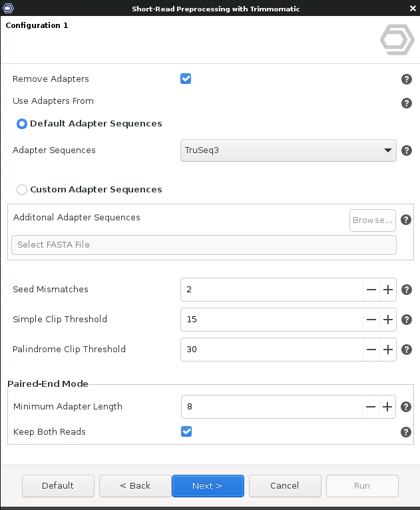The height and width of the screenshot is (510, 420).
Task: Increase the Seed Mismatches value
Action: 388,290
